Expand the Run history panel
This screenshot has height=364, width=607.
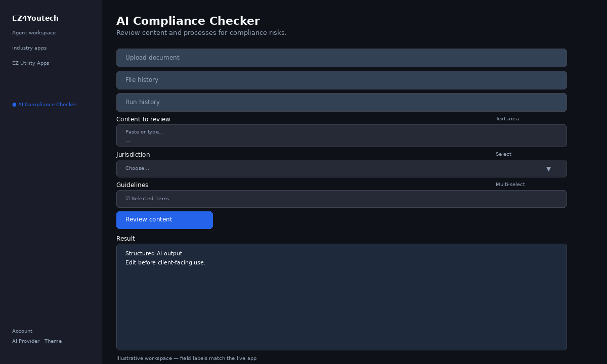(x=341, y=102)
